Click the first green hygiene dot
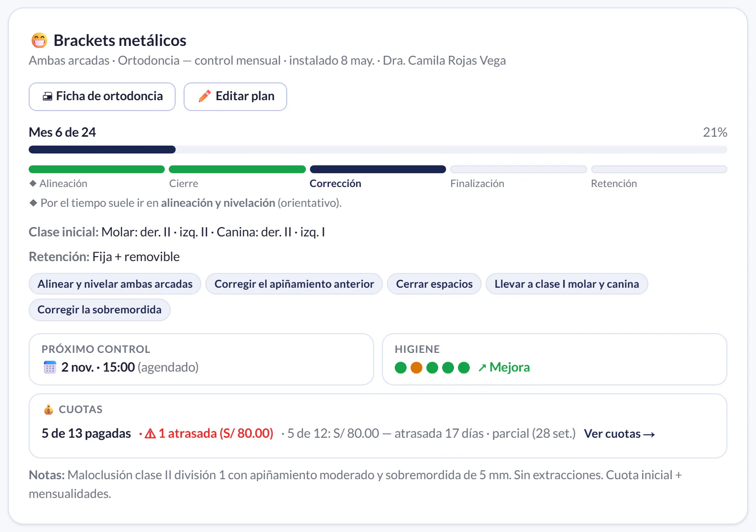This screenshot has width=756, height=532. point(401,368)
